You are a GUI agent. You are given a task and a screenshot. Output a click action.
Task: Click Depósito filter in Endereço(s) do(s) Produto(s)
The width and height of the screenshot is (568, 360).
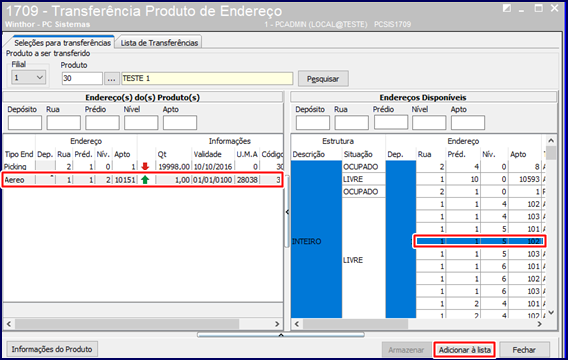pyautogui.click(x=25, y=123)
